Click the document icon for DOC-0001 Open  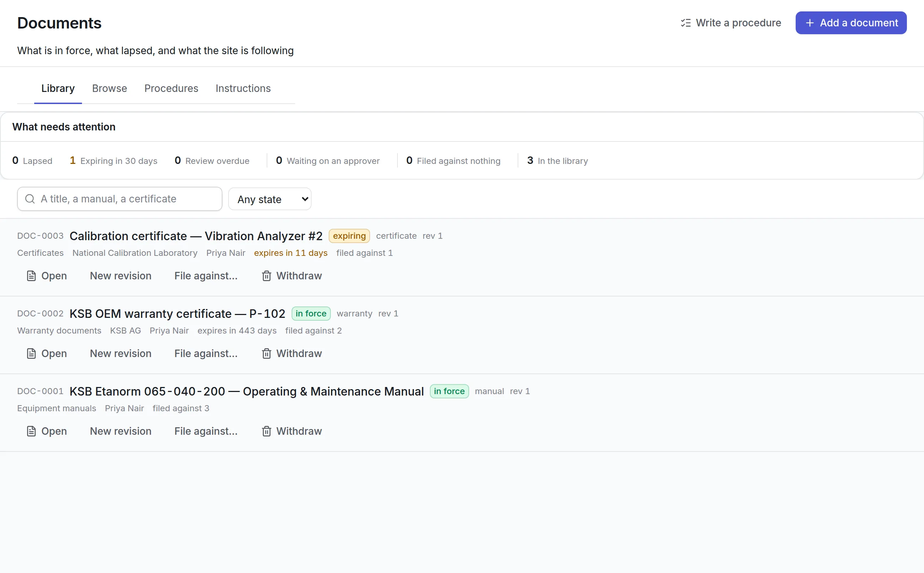pyautogui.click(x=31, y=431)
